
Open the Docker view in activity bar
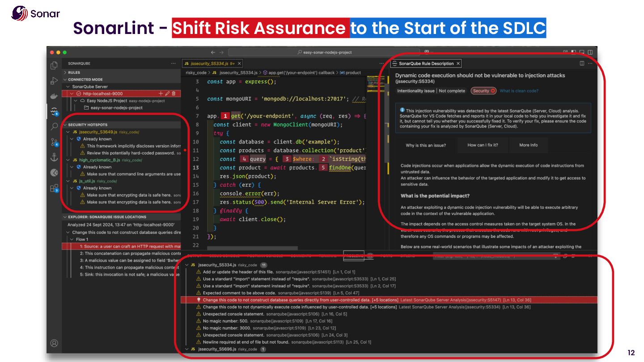pos(54,96)
